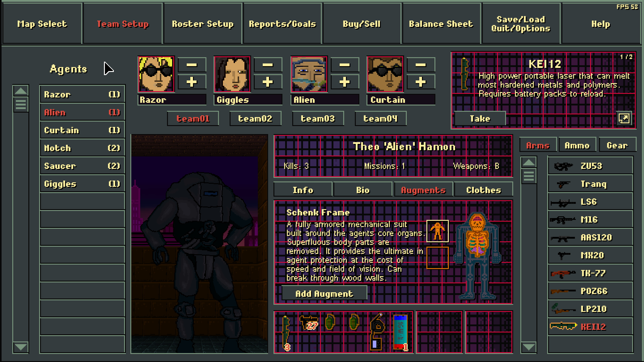Open the Help screen
This screenshot has width=644, height=362.
(601, 24)
